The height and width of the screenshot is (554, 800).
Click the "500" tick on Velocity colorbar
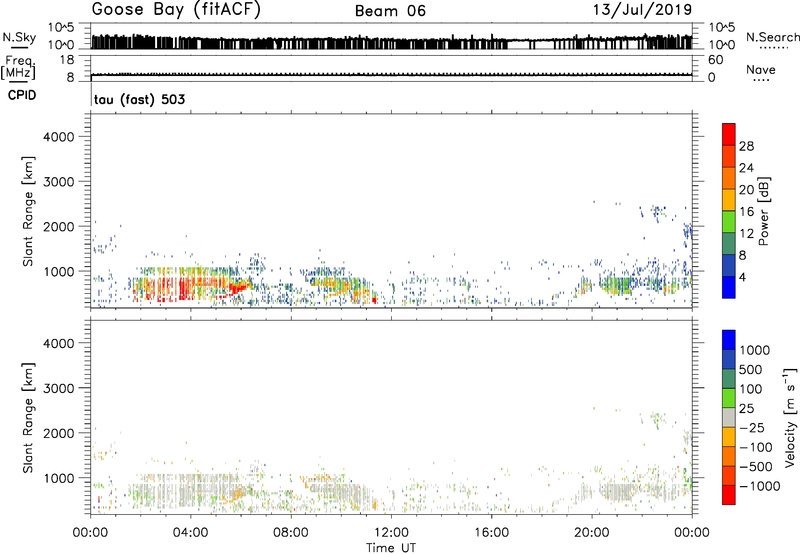pos(751,369)
